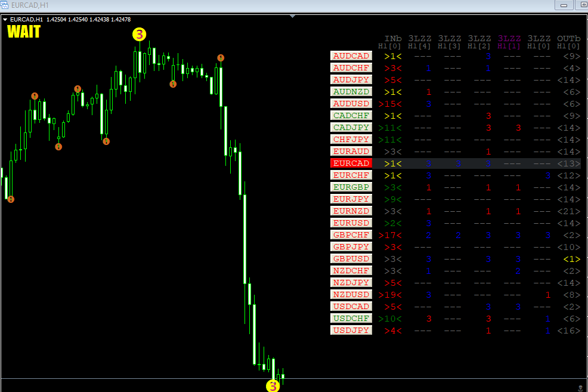Select the AUDCHF pair button
The height and width of the screenshot is (392, 588).
coord(351,68)
